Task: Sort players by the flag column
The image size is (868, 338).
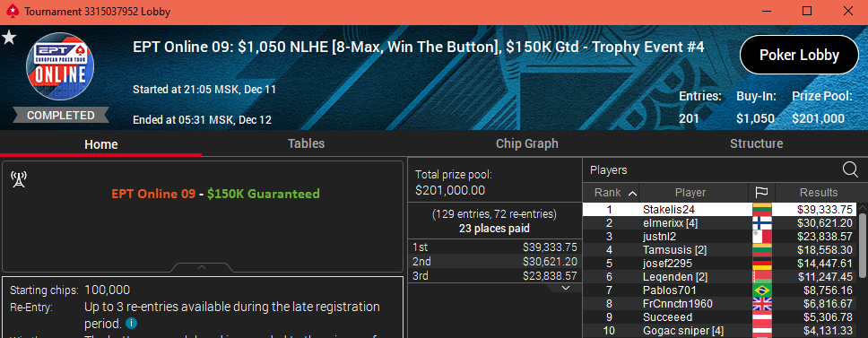Action: [x=761, y=193]
